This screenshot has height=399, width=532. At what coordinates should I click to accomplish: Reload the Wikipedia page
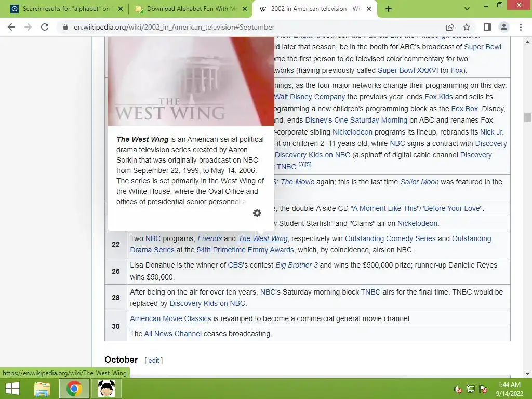(45, 27)
